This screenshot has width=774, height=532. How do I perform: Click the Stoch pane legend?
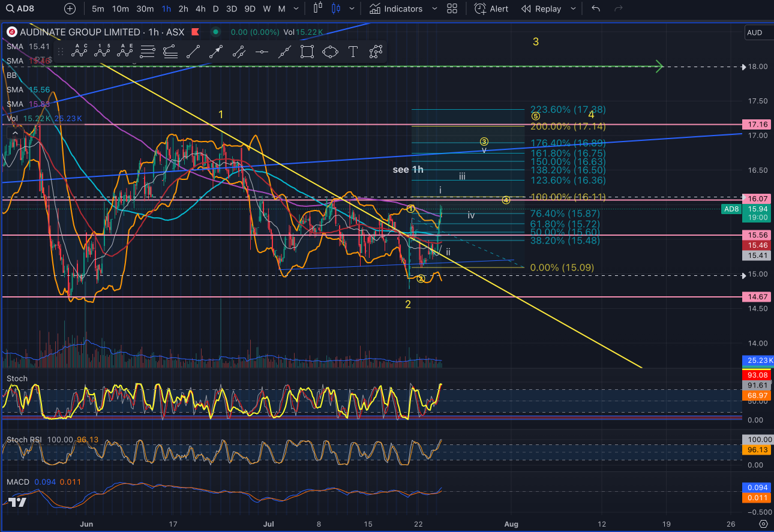tap(17, 378)
